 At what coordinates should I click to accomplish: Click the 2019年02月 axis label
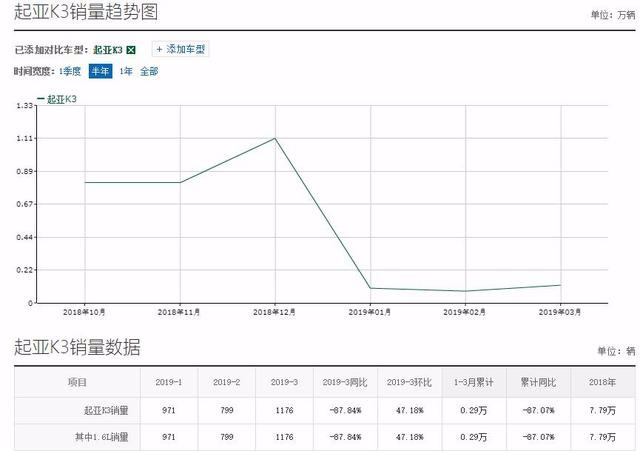pyautogui.click(x=464, y=312)
